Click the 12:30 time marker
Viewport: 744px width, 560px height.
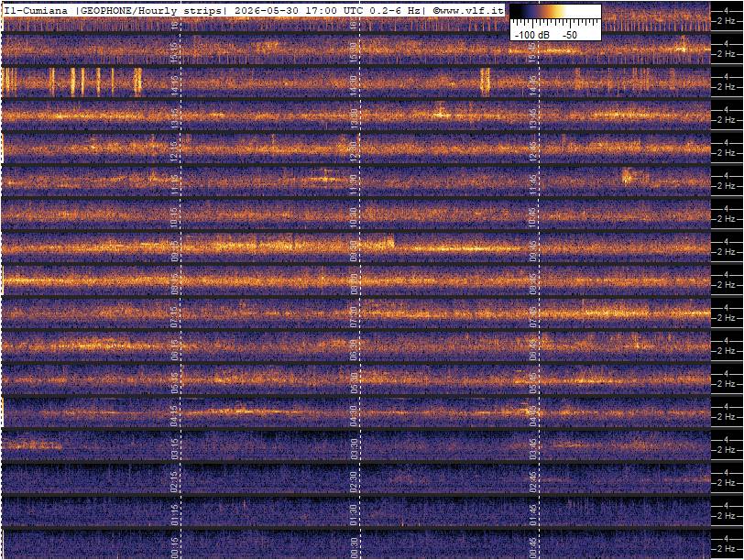354,151
